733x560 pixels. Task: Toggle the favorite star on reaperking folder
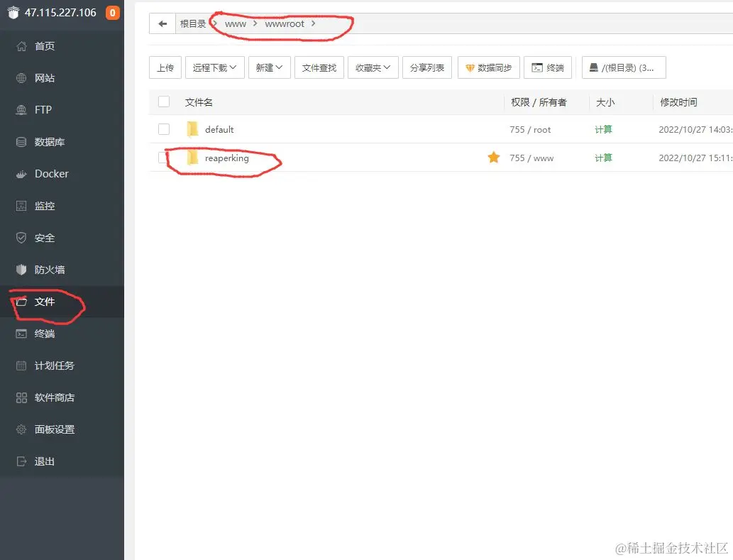[494, 158]
